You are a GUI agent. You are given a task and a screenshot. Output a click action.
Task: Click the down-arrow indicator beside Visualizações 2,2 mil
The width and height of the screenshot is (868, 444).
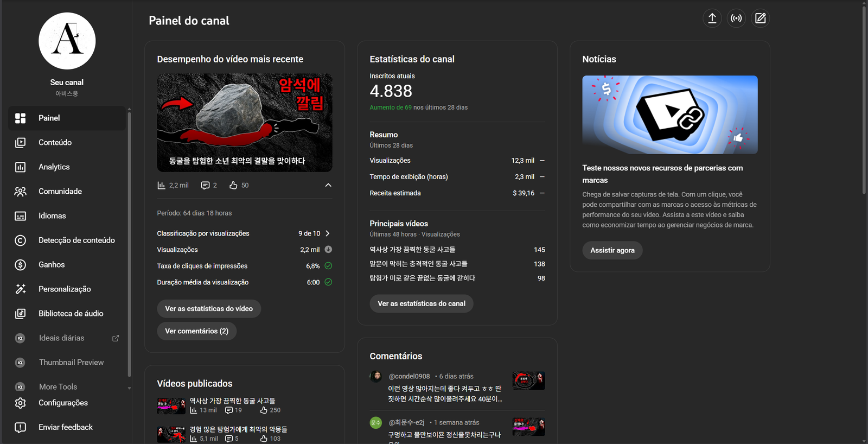coord(328,250)
